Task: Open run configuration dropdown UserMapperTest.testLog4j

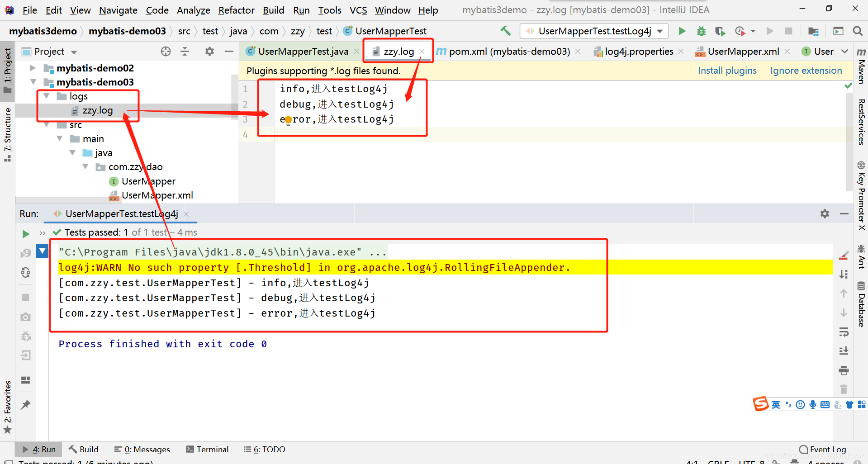Action: [x=594, y=31]
